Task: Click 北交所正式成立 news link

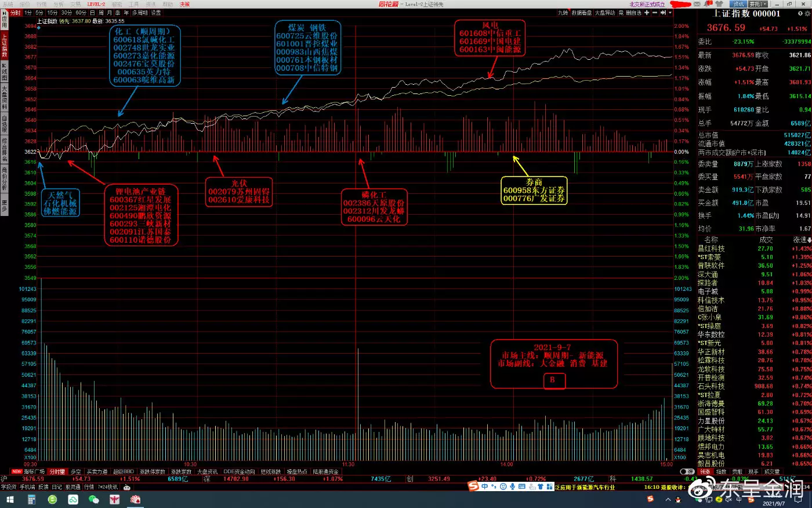Action: [x=647, y=4]
